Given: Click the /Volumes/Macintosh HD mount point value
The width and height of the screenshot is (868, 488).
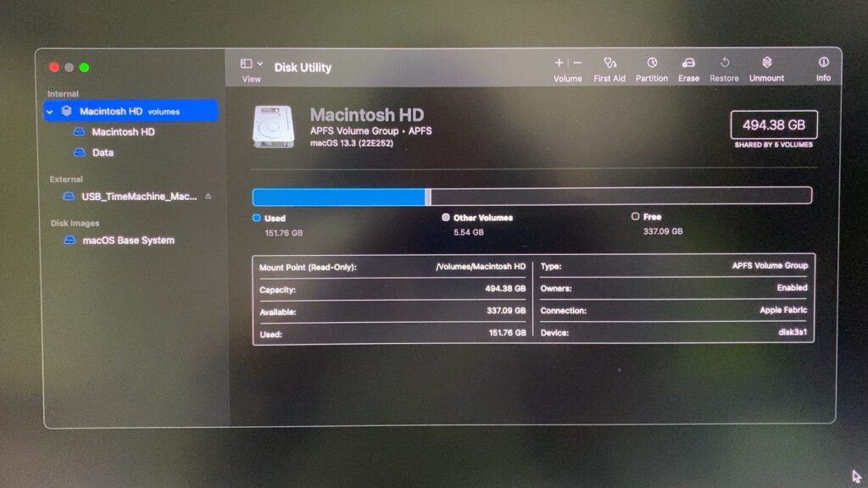Looking at the screenshot, I should (x=481, y=267).
